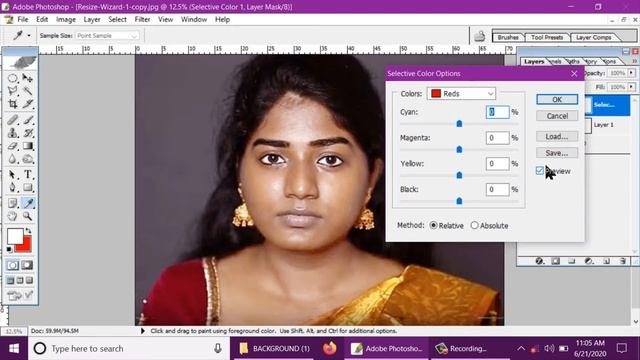Select the Crop tool
This screenshot has height=360, width=640.
click(x=13, y=104)
